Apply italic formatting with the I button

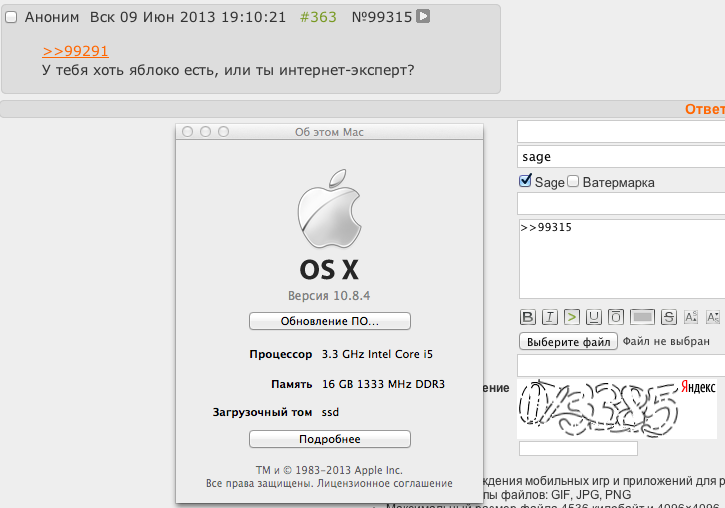[x=549, y=317]
